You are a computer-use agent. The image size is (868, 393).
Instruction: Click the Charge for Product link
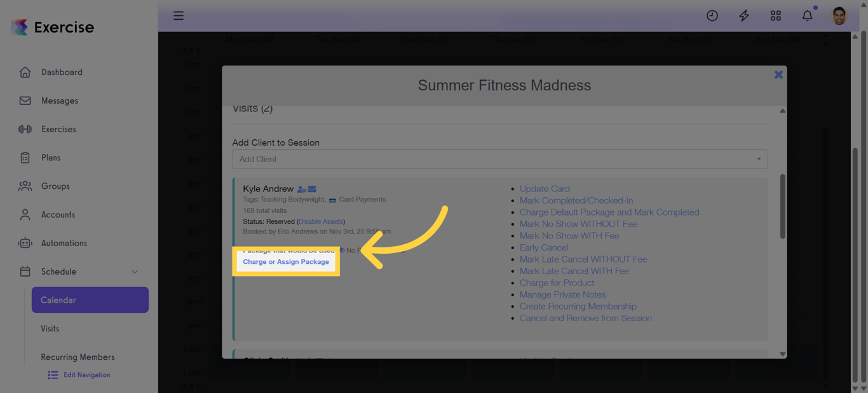pos(557,283)
